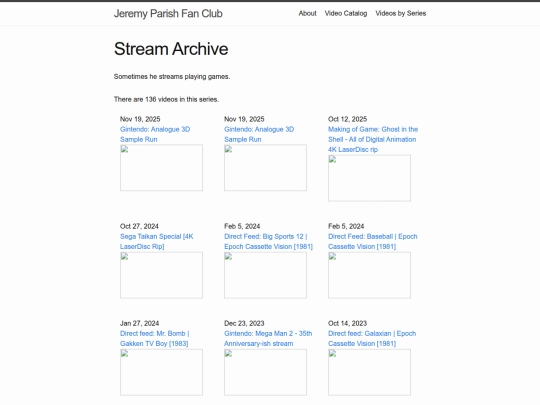Image resolution: width=540 pixels, height=405 pixels.
Task: Click the Oct 14, 2023 date
Action: point(347,323)
